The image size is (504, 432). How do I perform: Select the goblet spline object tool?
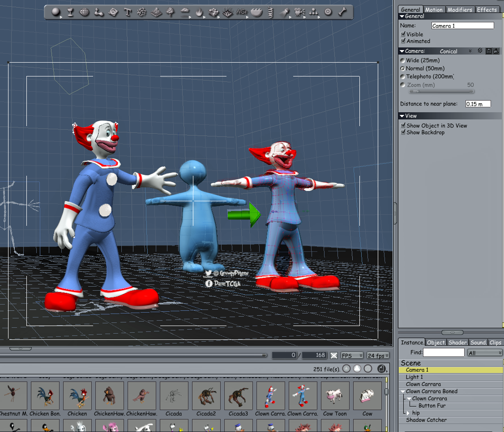coord(70,12)
